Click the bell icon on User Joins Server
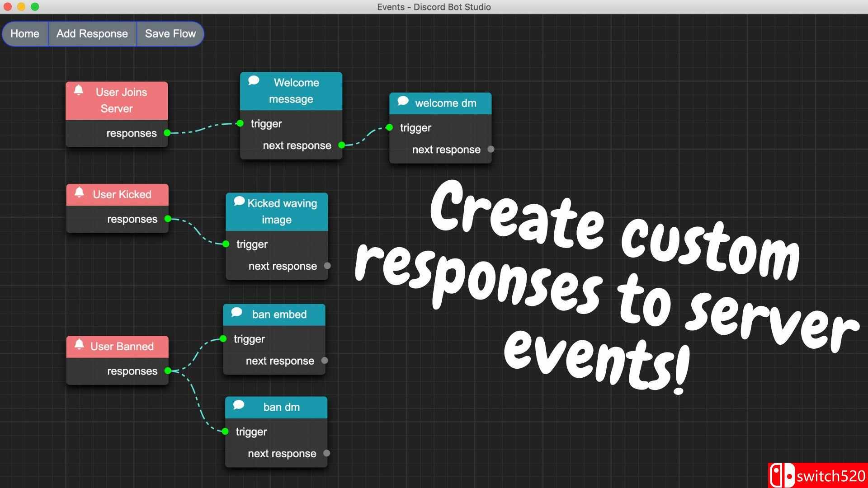The height and width of the screenshot is (488, 868). [79, 90]
